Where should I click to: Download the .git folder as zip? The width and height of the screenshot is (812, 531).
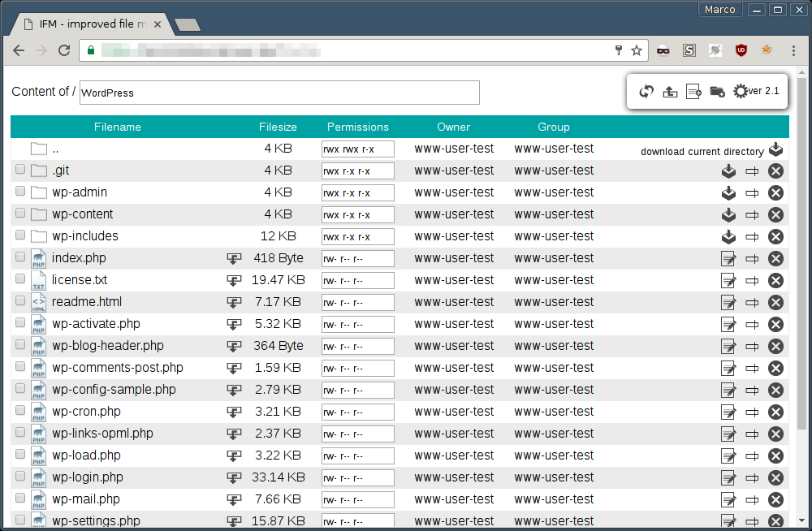pyautogui.click(x=728, y=171)
